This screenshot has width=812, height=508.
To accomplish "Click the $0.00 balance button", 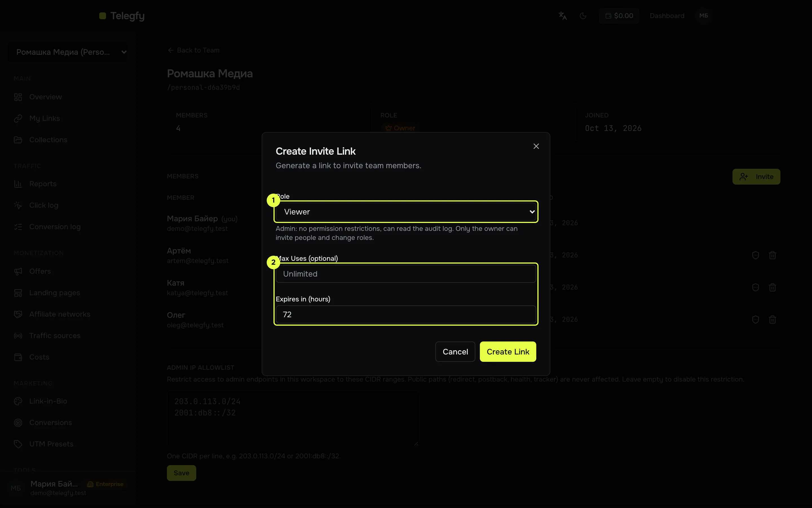I will (619, 16).
